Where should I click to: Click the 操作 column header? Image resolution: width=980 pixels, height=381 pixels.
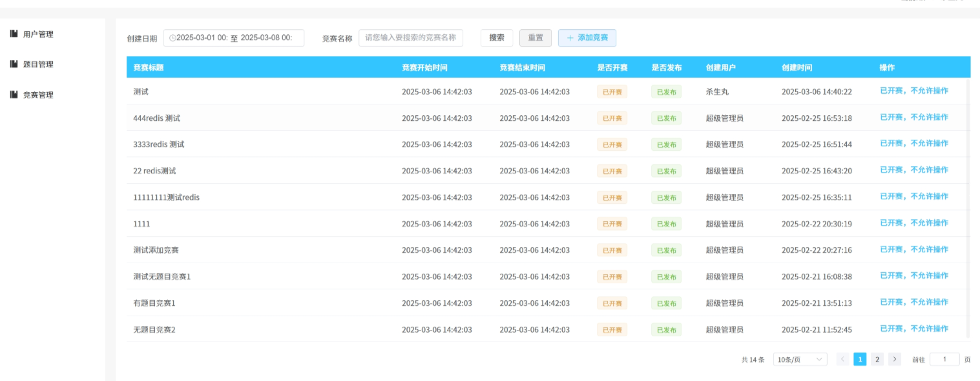coord(887,68)
